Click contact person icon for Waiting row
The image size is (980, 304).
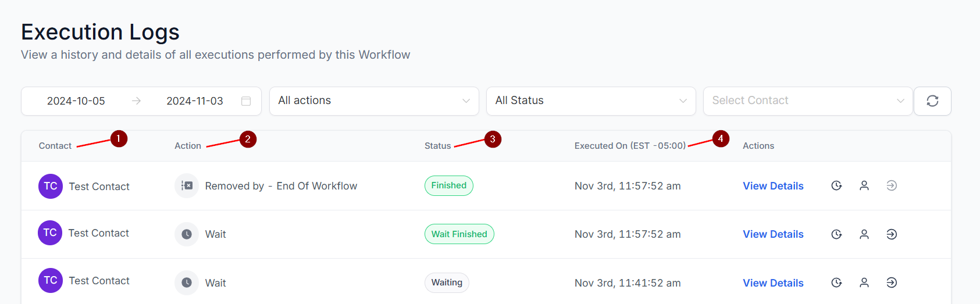point(864,283)
